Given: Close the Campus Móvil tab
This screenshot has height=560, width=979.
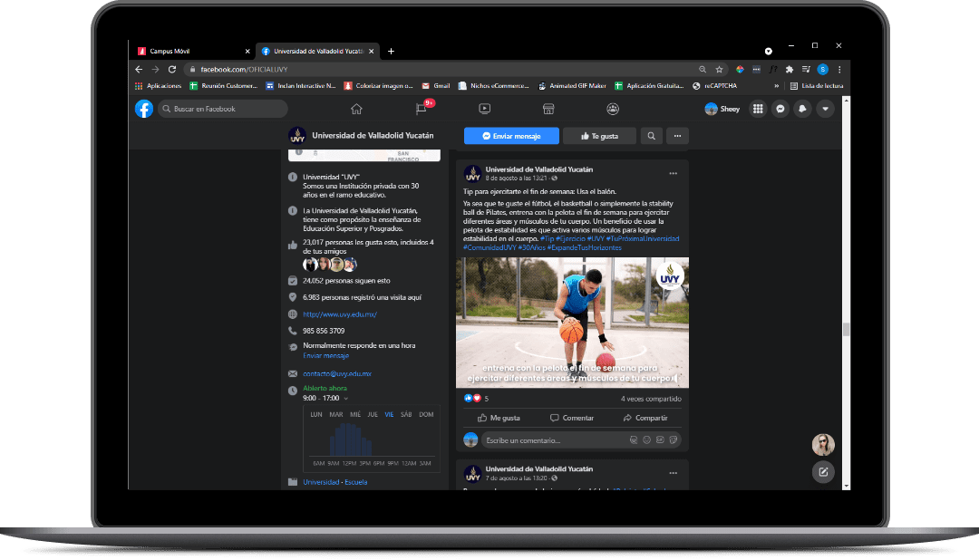Looking at the screenshot, I should (247, 51).
